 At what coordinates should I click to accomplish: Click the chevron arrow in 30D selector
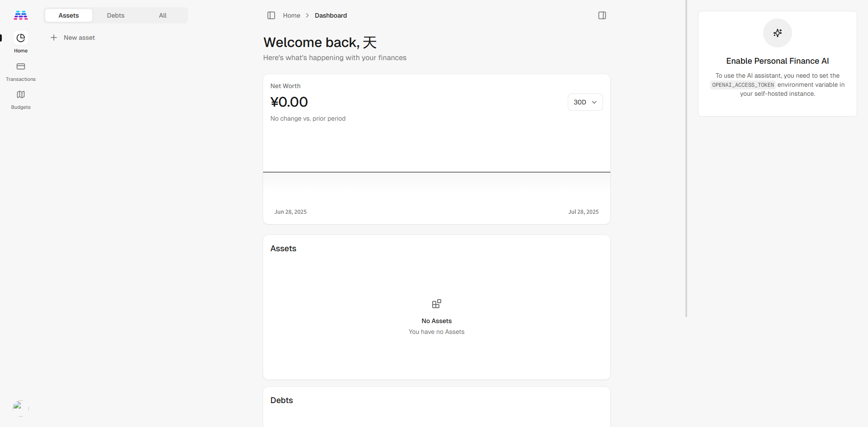(x=594, y=102)
